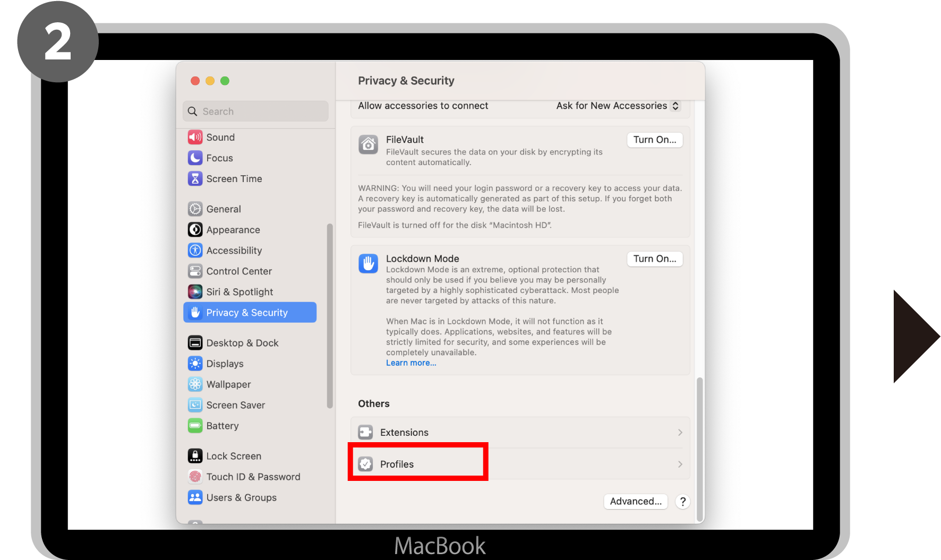This screenshot has width=941, height=560.
Task: Click the Wallpaper flower icon
Action: [195, 384]
